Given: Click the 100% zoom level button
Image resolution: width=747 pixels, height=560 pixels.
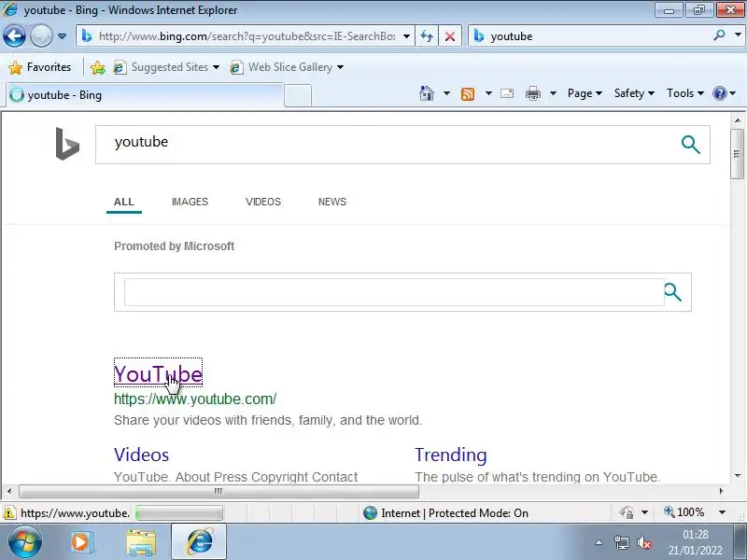Looking at the screenshot, I should point(684,512).
